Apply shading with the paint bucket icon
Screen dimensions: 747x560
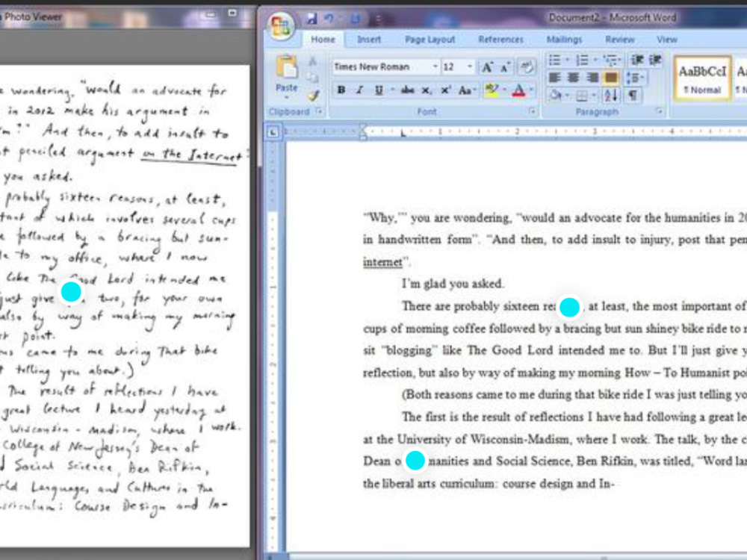pyautogui.click(x=556, y=96)
